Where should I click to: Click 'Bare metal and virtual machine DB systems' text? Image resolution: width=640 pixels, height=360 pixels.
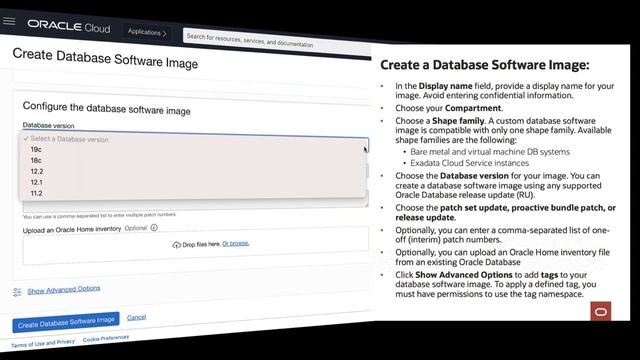(x=490, y=152)
